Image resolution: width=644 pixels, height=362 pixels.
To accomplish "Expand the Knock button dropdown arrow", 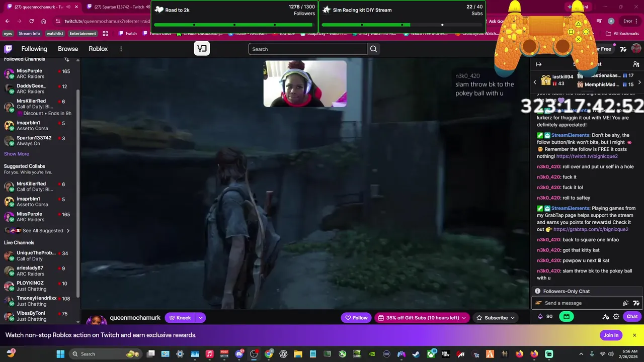I will point(200,318).
